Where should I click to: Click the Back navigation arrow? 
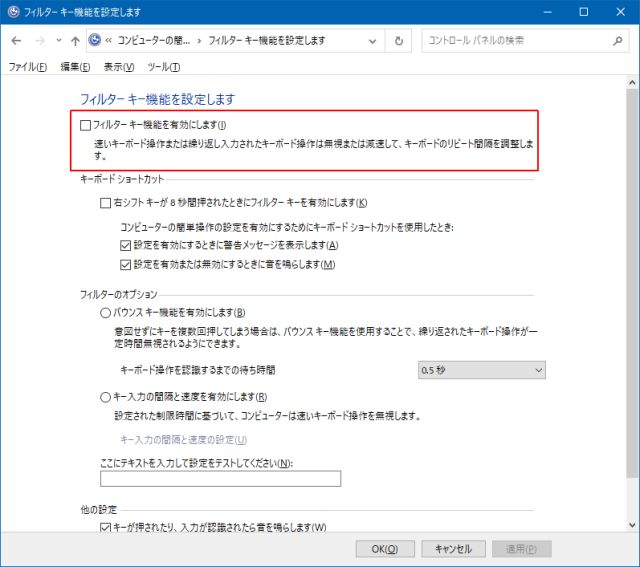[x=17, y=41]
